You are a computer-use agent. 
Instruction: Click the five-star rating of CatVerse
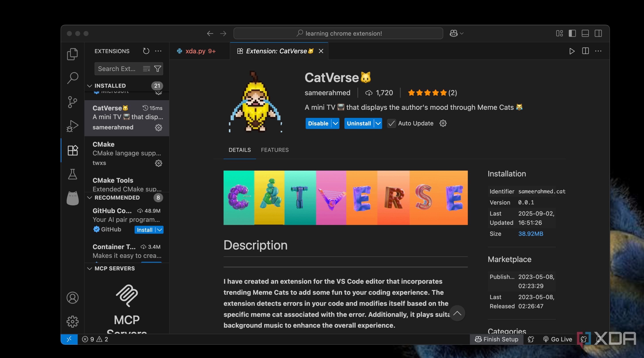click(427, 93)
